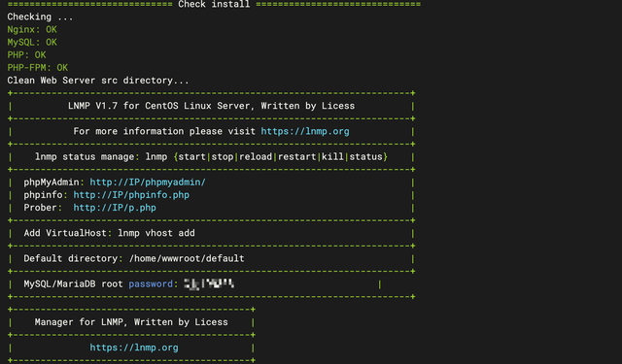The image size is (622, 364).
Task: Click the 'MySQL: OK' status line
Action: click(x=32, y=42)
